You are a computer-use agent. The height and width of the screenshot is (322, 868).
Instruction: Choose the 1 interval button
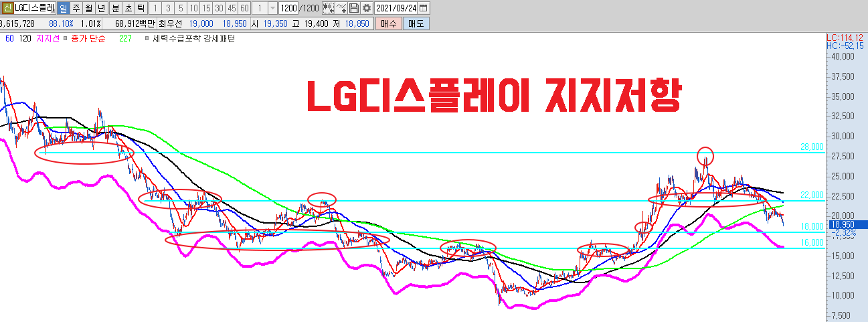click(x=155, y=9)
